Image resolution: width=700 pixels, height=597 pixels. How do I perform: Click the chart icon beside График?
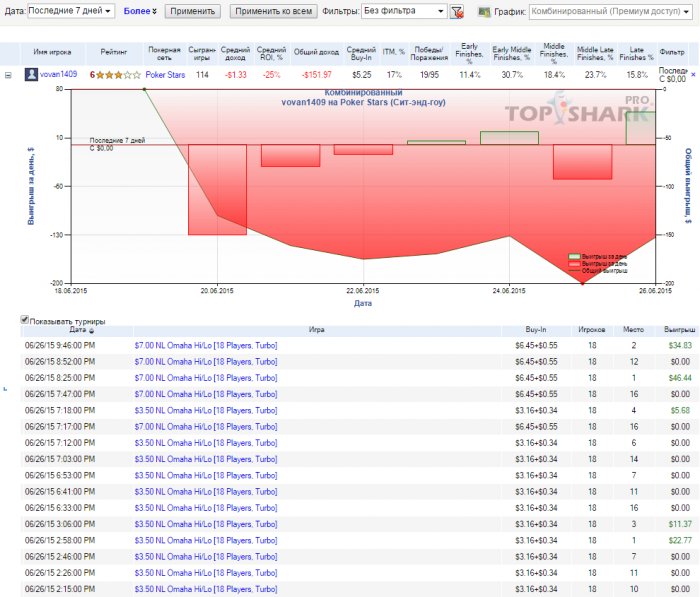(484, 12)
